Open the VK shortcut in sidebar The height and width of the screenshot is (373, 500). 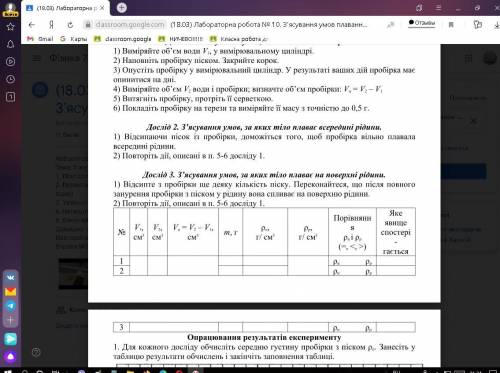point(11,277)
